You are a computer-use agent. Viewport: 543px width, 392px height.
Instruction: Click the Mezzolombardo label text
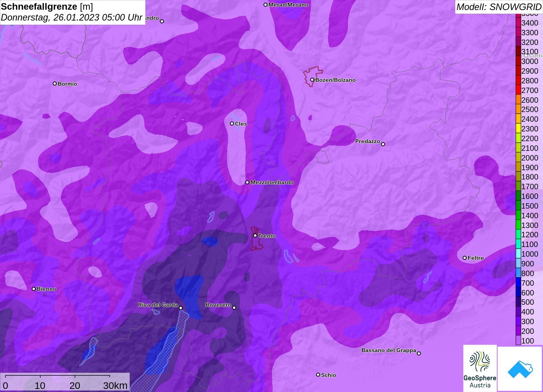click(x=272, y=182)
